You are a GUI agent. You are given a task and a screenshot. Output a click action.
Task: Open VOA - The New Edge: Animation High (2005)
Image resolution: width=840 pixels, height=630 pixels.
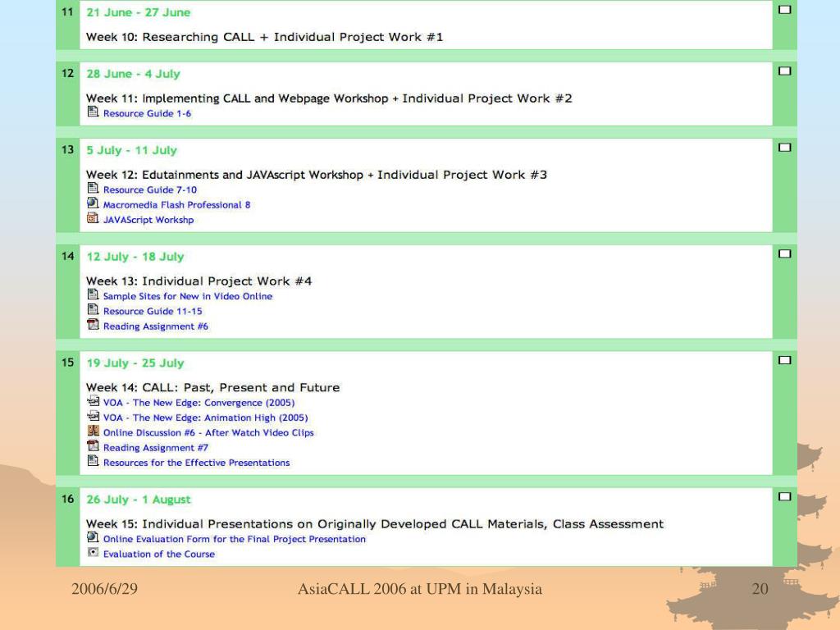click(x=206, y=418)
